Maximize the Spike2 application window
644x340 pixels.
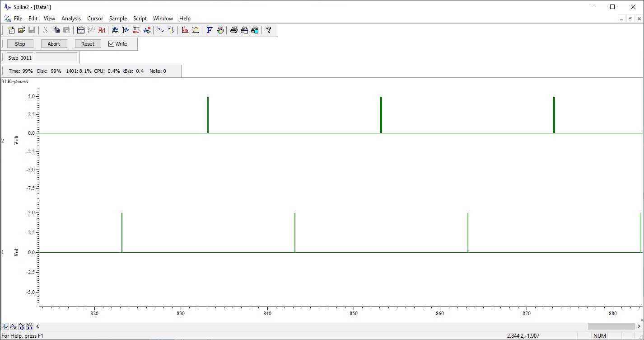(x=612, y=7)
